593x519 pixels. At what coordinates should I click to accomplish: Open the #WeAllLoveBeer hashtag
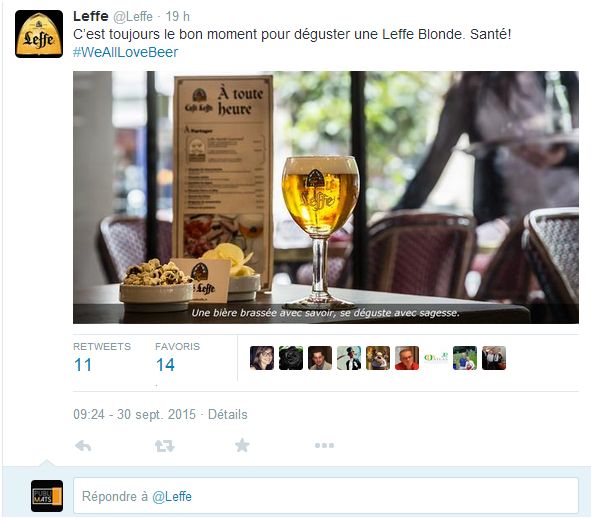pyautogui.click(x=126, y=52)
